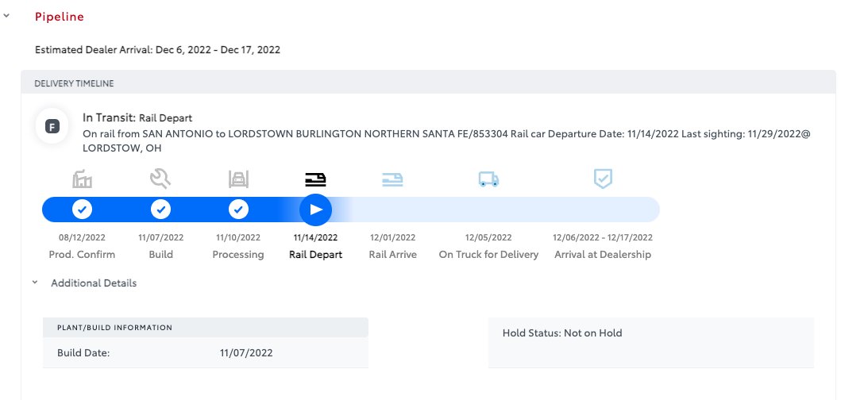Image resolution: width=868 pixels, height=400 pixels.
Task: Click the 12/05/2022 date
Action: pos(488,237)
